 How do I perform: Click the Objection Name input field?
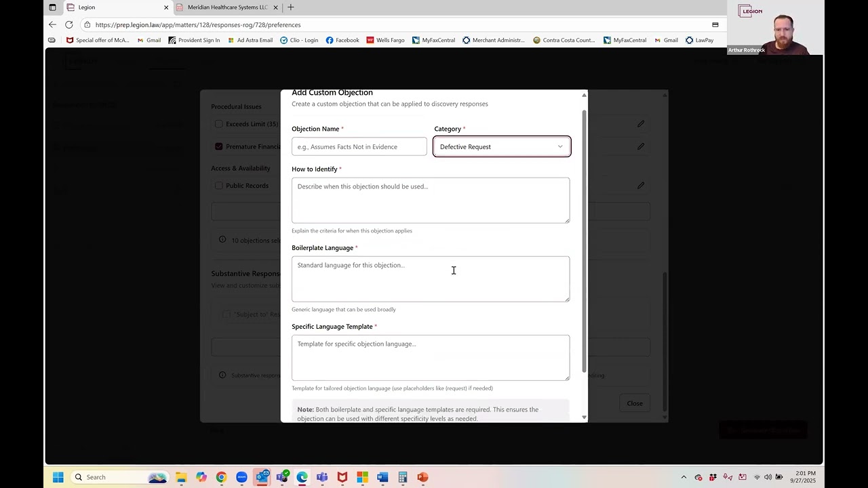[359, 146]
